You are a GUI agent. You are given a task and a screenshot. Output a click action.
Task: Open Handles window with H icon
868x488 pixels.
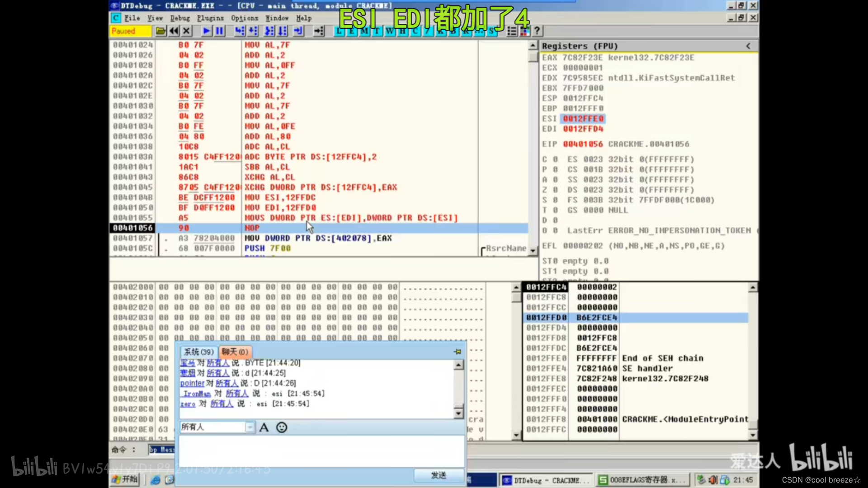point(402,31)
